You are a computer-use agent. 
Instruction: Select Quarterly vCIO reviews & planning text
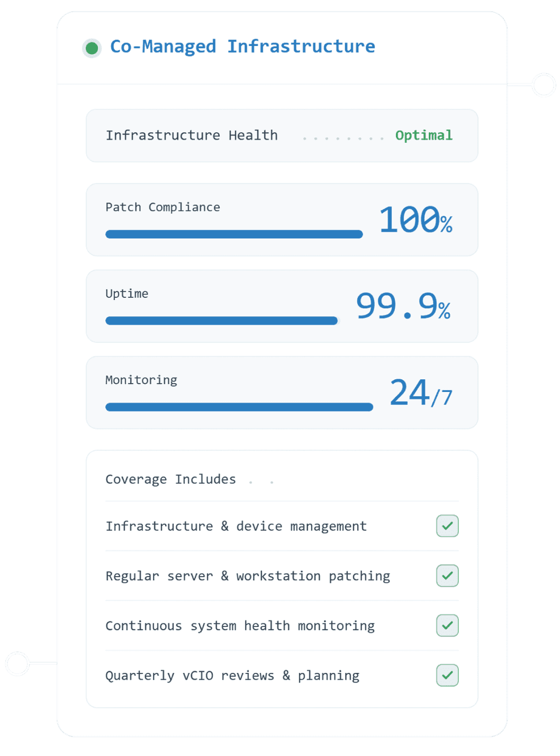(232, 676)
